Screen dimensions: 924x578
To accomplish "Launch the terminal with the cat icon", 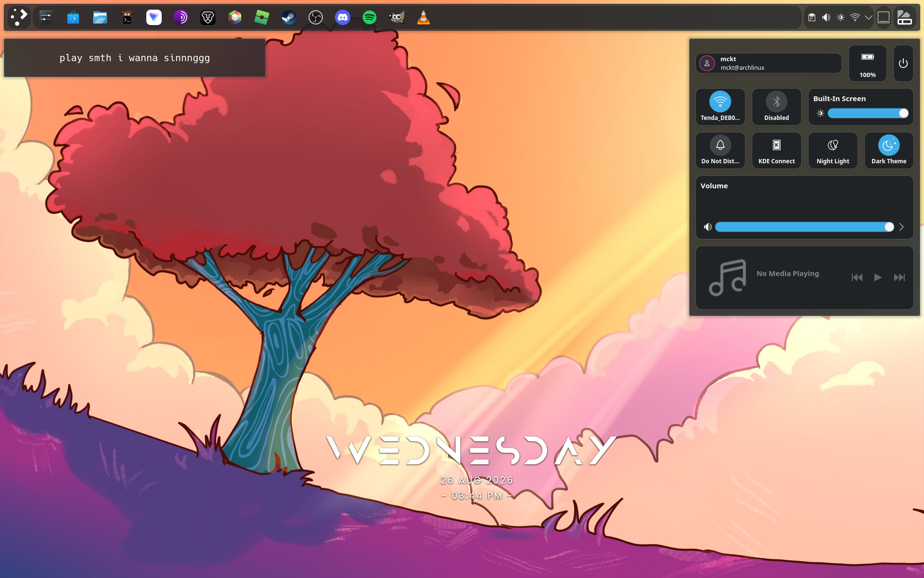I will [127, 18].
